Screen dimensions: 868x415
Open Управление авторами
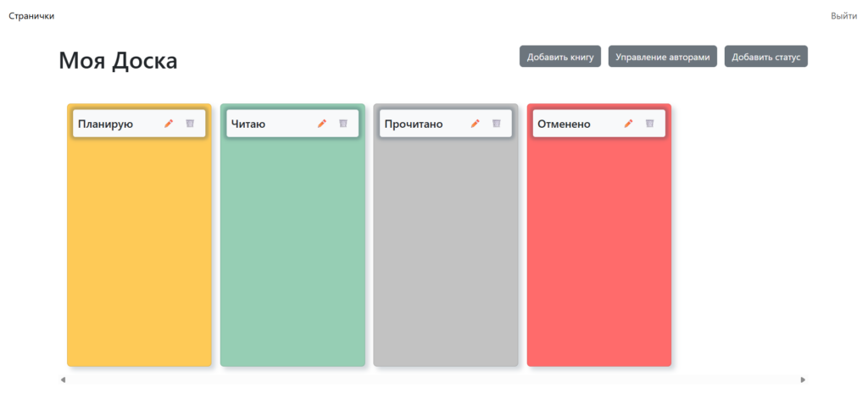point(663,57)
